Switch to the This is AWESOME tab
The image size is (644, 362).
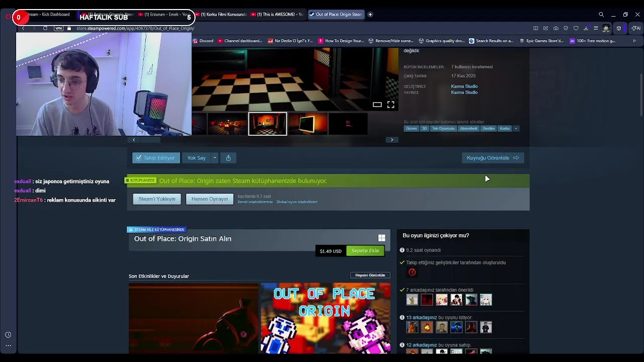[x=278, y=14]
